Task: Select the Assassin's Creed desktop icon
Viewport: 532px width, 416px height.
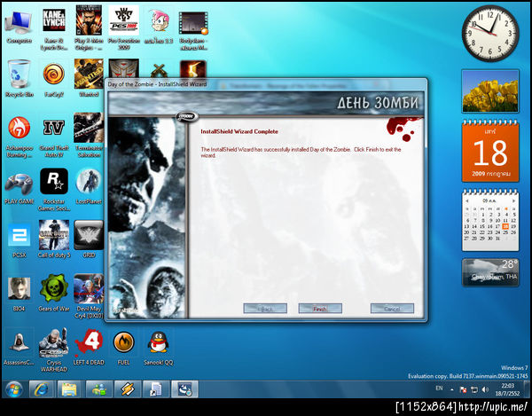Action: [19, 349]
